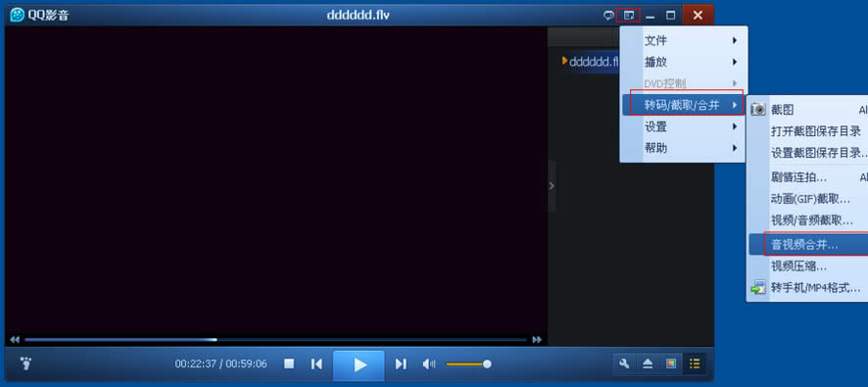Stop the video playback

(289, 363)
